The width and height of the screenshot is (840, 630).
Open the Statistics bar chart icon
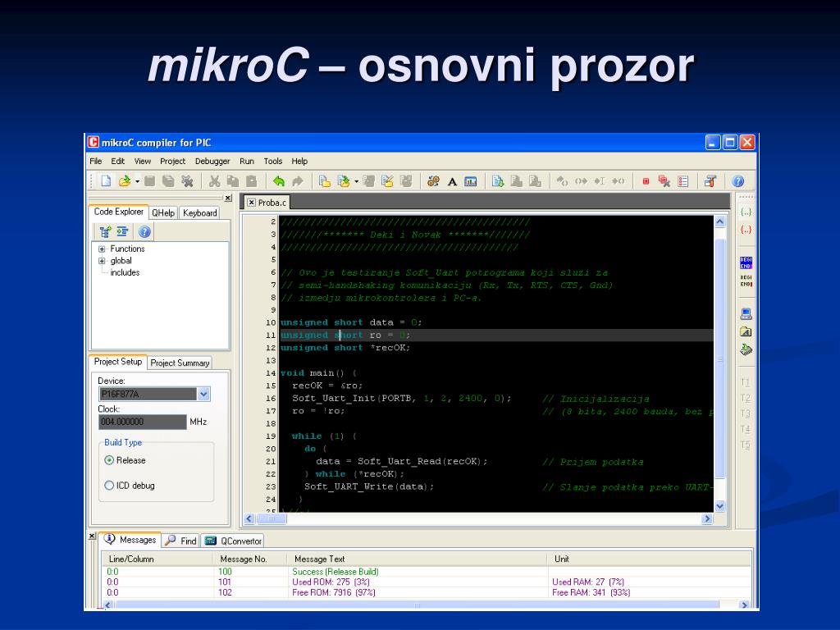[470, 181]
